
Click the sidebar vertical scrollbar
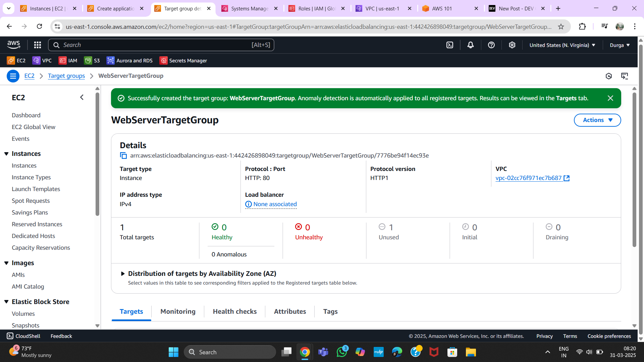[x=97, y=154]
